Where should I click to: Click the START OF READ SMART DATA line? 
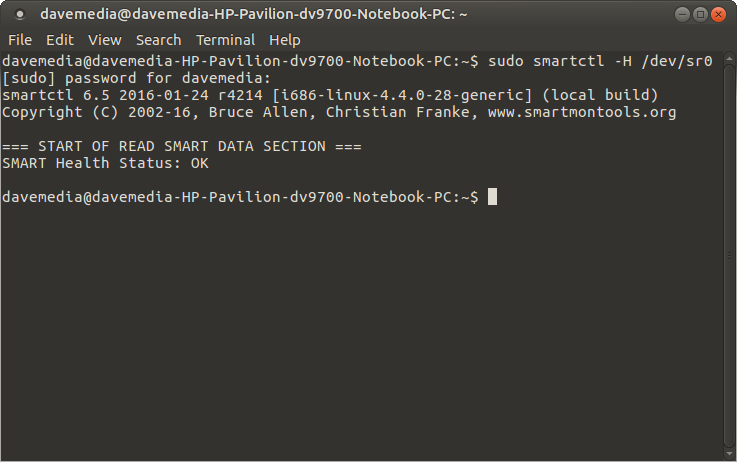(182, 146)
